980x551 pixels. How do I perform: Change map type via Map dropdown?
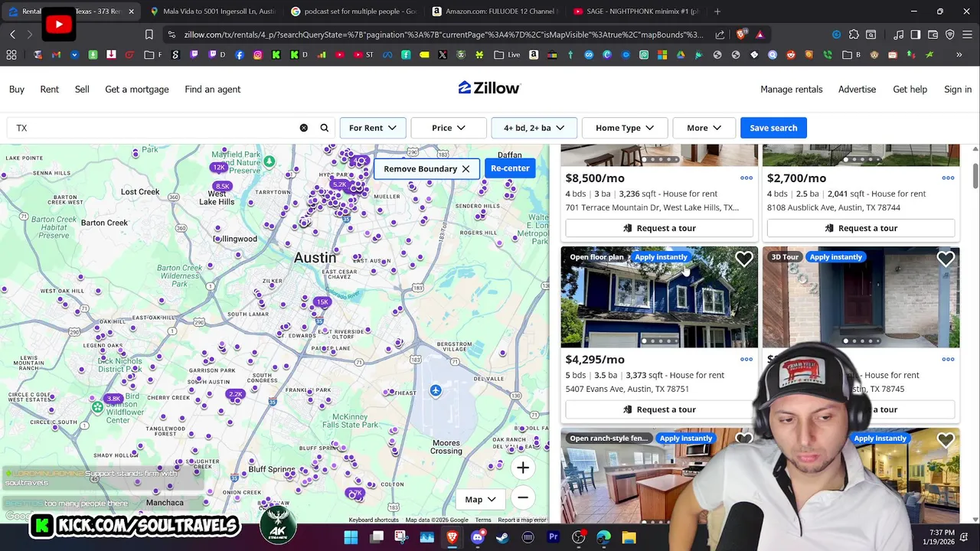tap(480, 500)
